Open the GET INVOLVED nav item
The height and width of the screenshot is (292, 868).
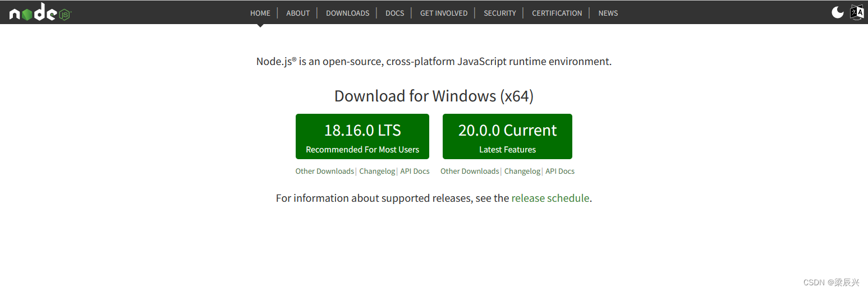(x=444, y=13)
